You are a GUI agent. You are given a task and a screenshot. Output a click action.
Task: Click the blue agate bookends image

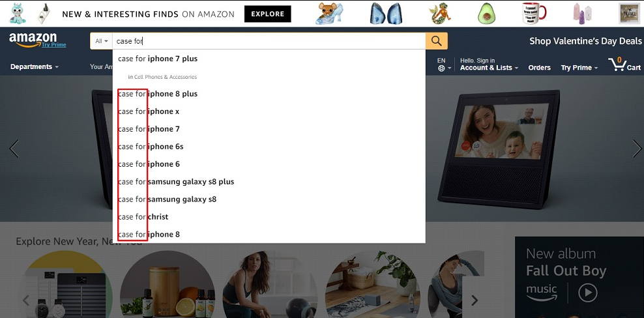[386, 14]
